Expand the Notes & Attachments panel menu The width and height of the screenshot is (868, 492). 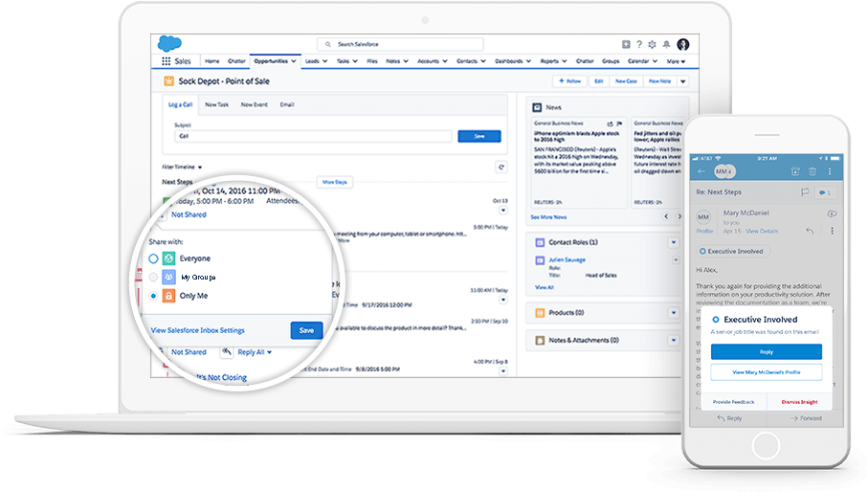(674, 341)
